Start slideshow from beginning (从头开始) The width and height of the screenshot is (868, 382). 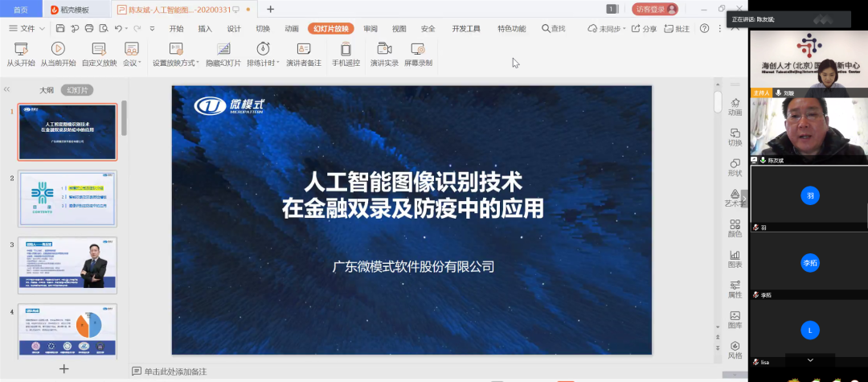coord(21,55)
